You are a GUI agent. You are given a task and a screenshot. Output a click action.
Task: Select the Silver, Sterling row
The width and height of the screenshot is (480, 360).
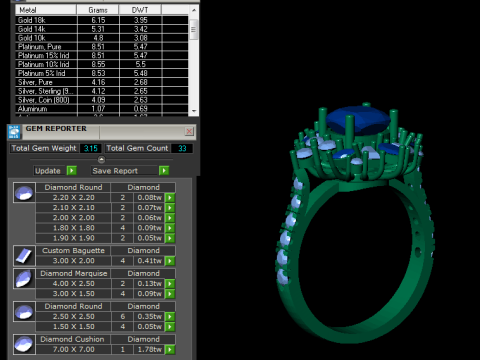(x=102, y=91)
